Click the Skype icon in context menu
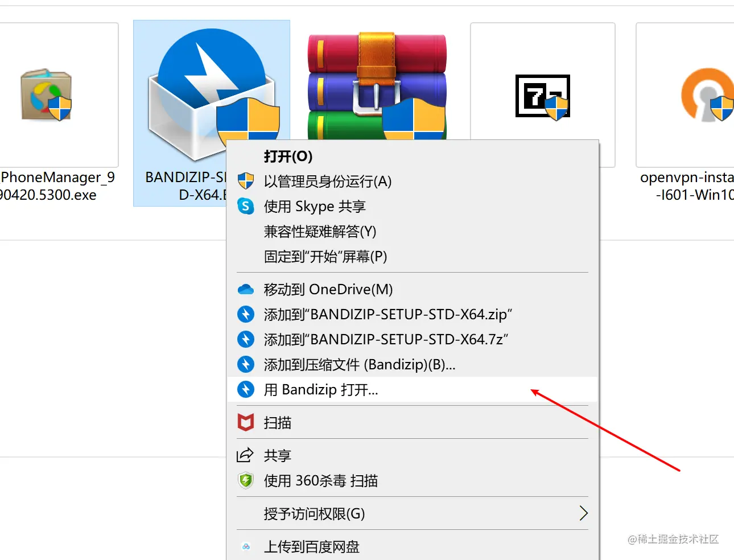Screen dimensions: 734x560 [245, 207]
